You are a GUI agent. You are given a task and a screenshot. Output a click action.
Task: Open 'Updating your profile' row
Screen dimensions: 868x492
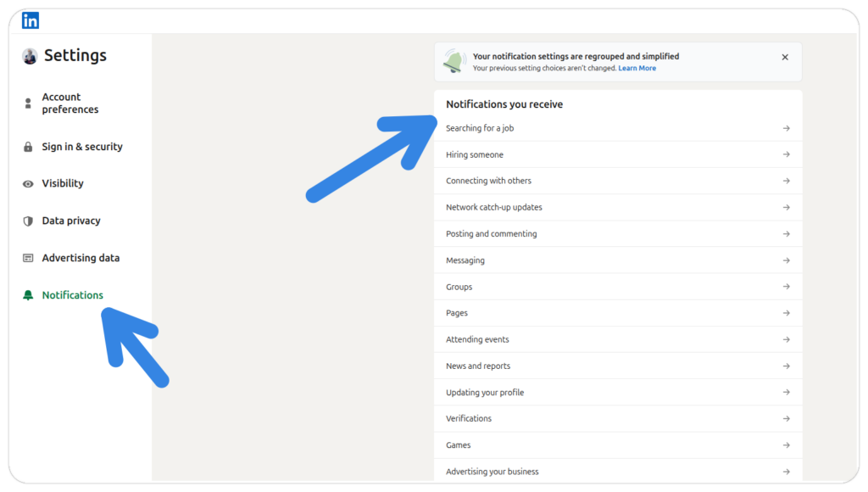[618, 392]
